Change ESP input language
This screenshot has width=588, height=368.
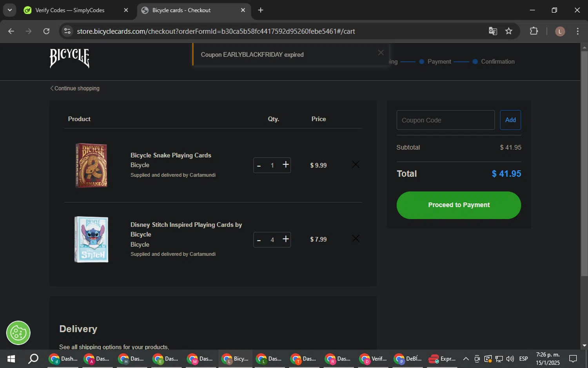tap(523, 359)
